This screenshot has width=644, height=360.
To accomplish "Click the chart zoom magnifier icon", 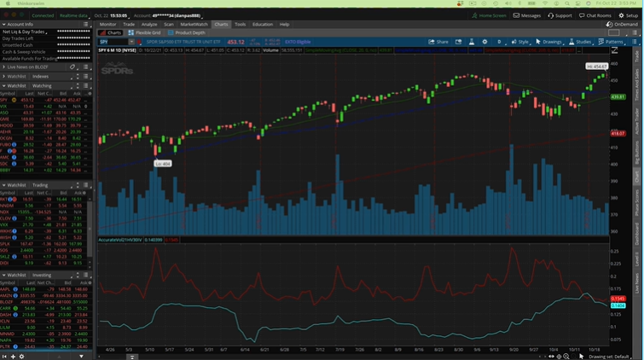I will tap(566, 357).
